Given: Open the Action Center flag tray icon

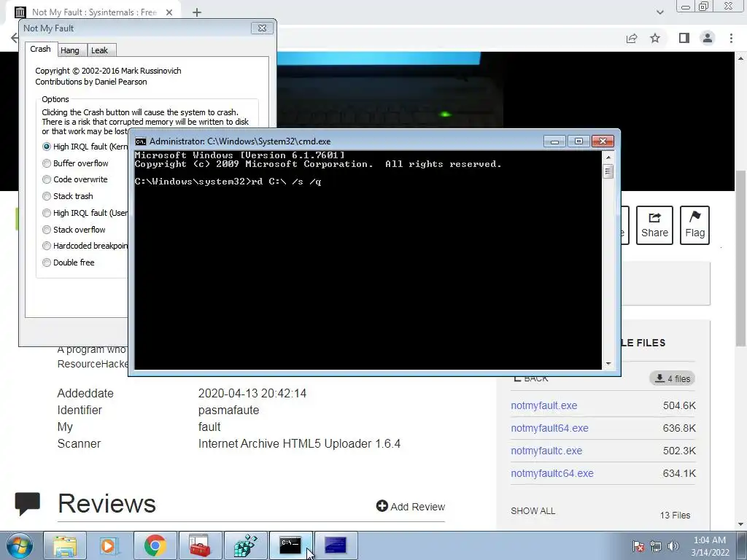Looking at the screenshot, I should point(638,546).
